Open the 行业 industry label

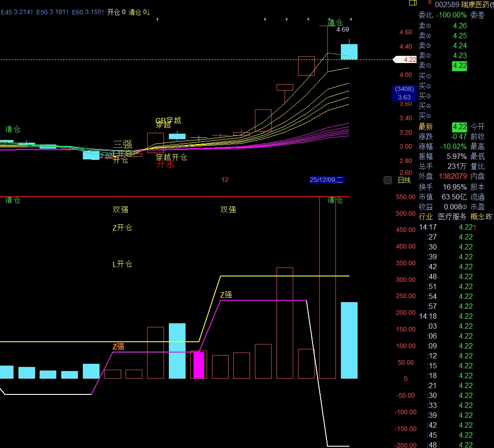pyautogui.click(x=426, y=217)
